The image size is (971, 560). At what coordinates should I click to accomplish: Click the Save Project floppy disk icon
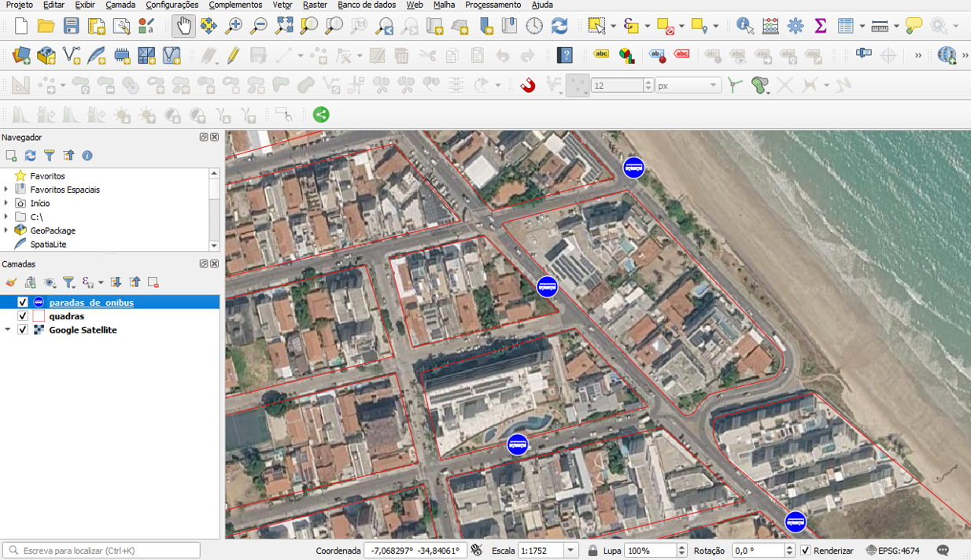[x=72, y=26]
